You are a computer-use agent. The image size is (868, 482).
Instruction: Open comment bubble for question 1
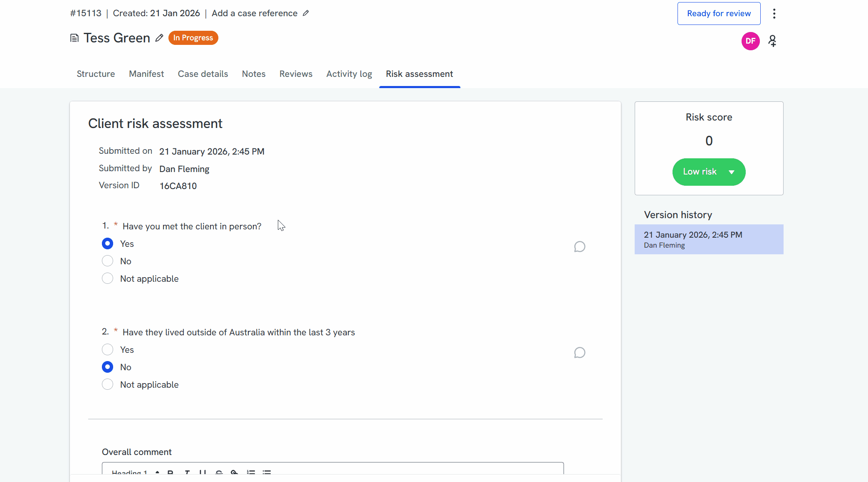coord(579,247)
